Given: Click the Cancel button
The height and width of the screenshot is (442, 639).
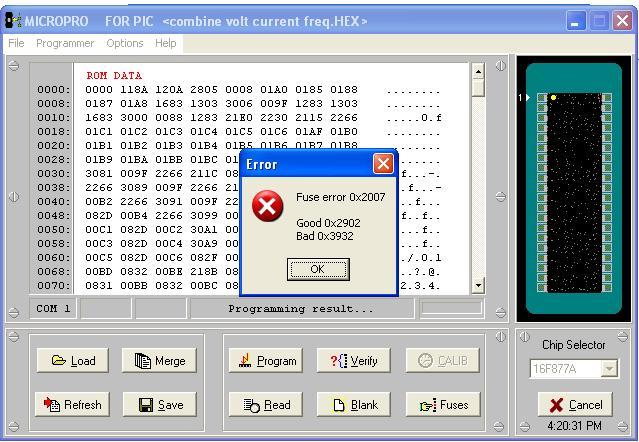Looking at the screenshot, I should point(575,405).
